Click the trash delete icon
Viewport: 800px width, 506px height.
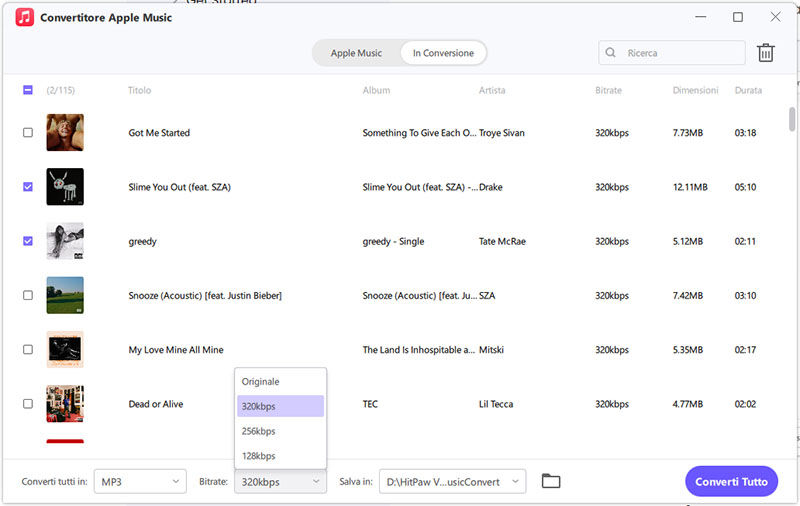pyautogui.click(x=765, y=53)
